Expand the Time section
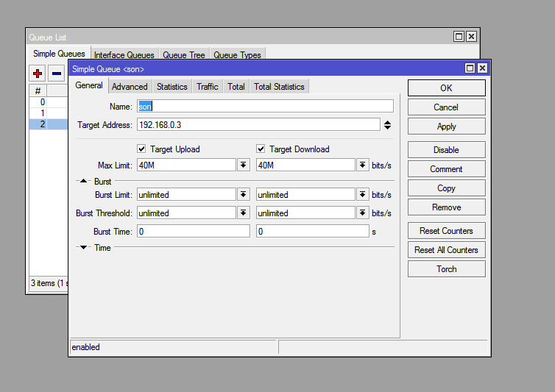 [83, 248]
